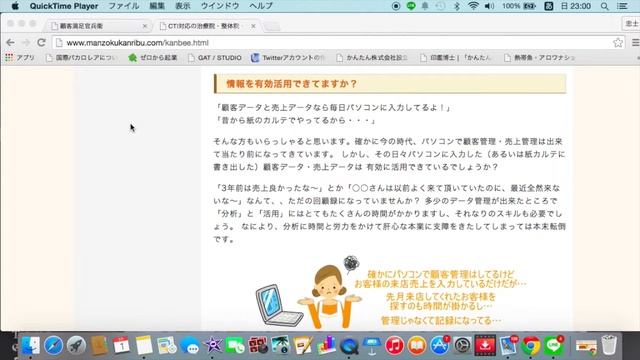Viewport: 640px width, 360px height.
Task: Close the CTI対応の治療院 tab
Action: pyautogui.click(x=253, y=26)
